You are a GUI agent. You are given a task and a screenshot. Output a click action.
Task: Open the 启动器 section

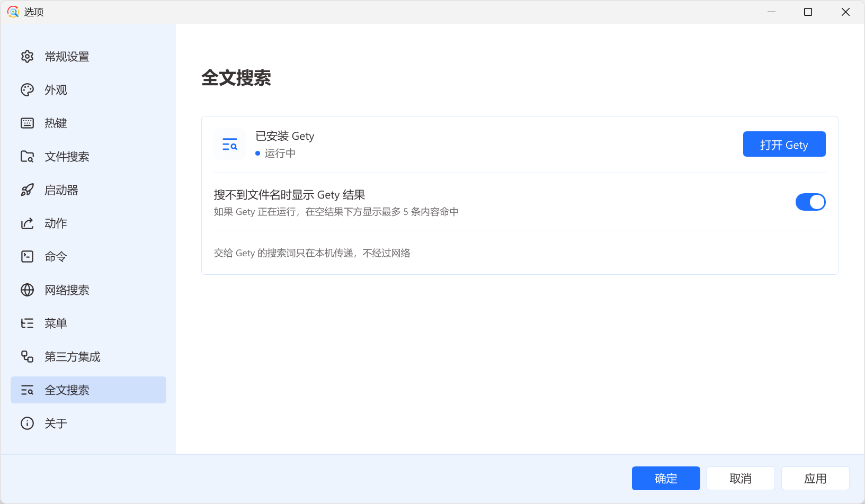tap(88, 190)
